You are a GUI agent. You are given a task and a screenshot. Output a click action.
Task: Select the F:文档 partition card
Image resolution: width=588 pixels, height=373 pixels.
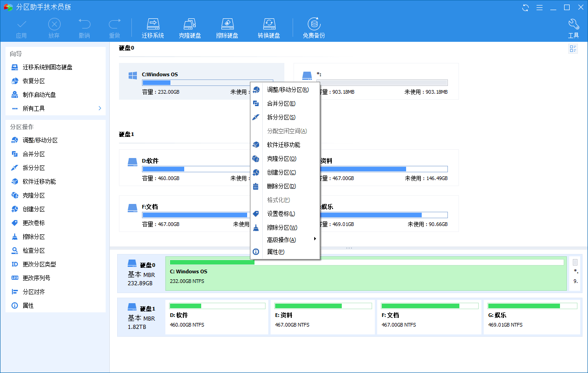(202, 214)
